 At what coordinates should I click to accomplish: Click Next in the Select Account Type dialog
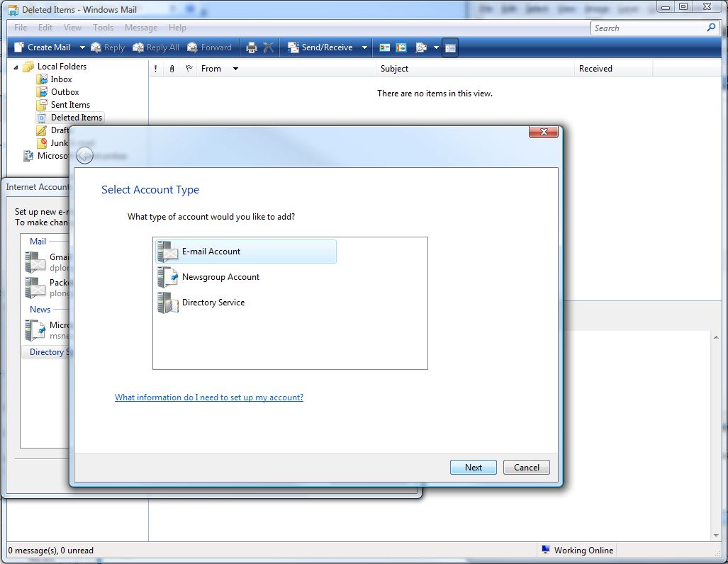click(x=473, y=467)
